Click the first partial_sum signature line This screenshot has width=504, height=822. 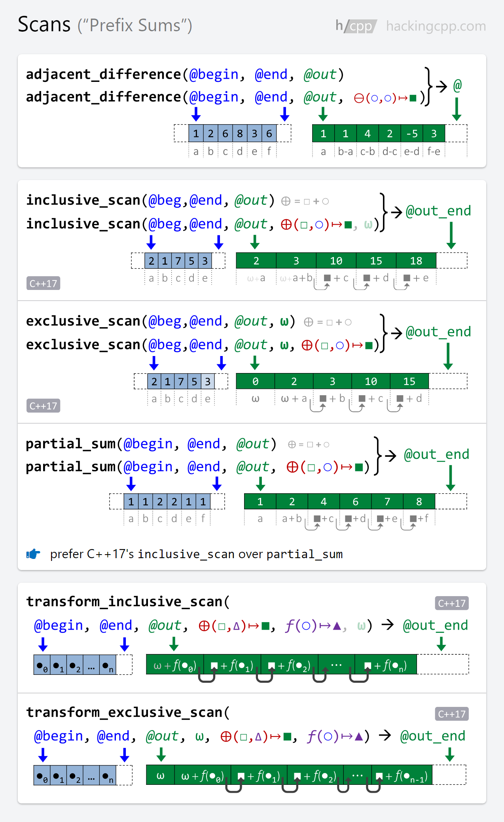pyautogui.click(x=151, y=444)
